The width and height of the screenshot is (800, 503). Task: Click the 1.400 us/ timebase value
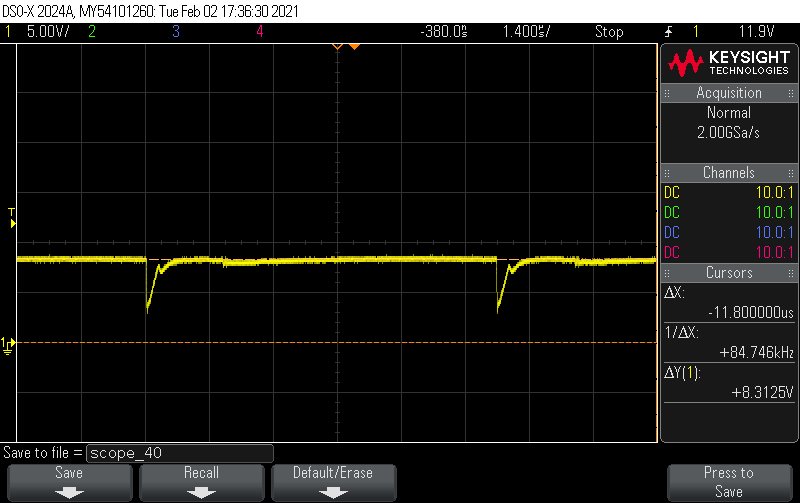[527, 32]
